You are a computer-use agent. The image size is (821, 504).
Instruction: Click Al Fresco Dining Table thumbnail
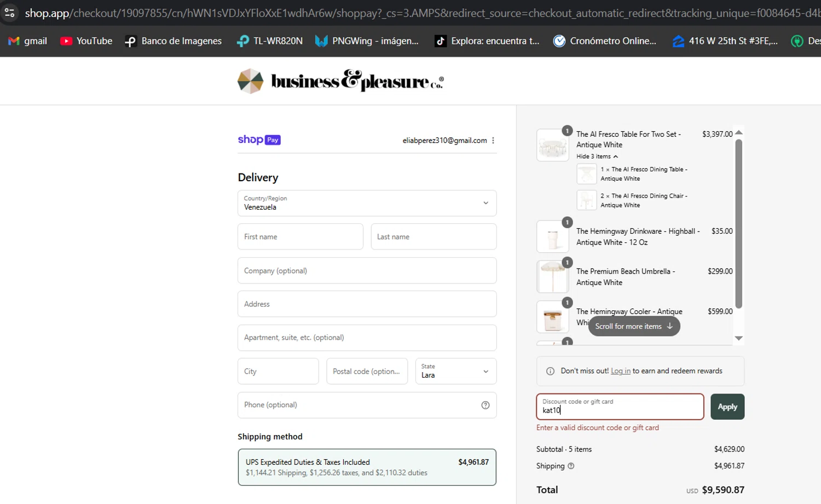pyautogui.click(x=586, y=174)
